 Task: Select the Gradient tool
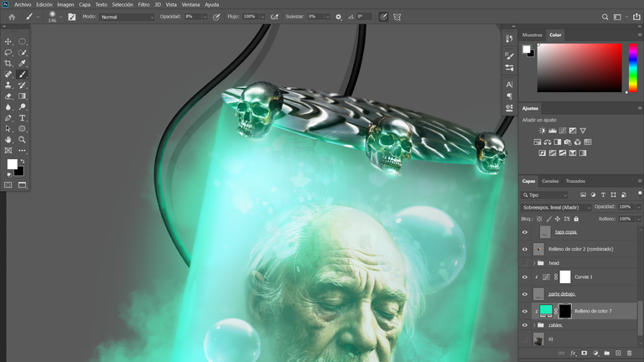22,96
